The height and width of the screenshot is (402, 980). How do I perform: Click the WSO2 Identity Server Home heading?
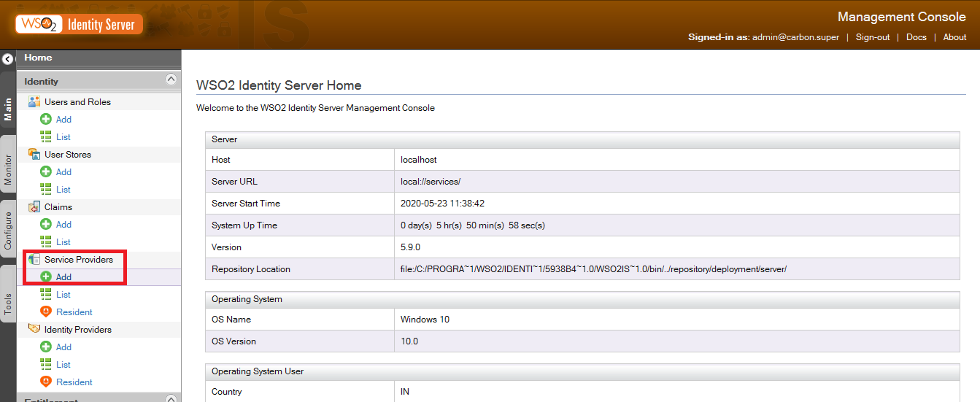pos(279,85)
